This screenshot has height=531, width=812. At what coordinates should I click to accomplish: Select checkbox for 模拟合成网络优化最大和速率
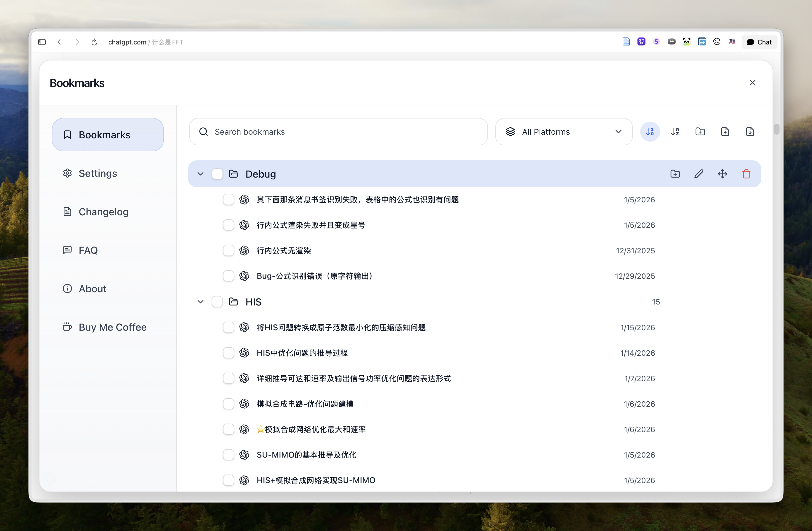click(228, 429)
